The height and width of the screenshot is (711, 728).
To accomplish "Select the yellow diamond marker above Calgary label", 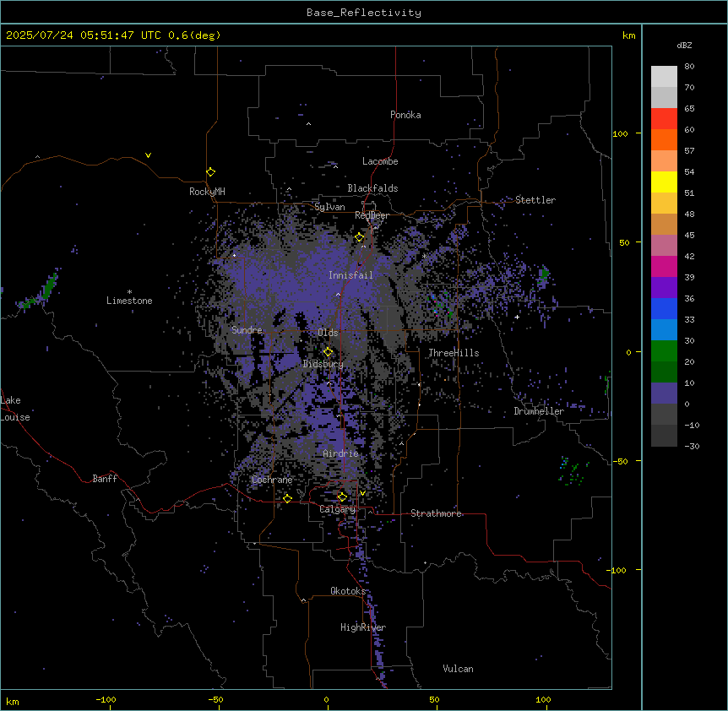I will (342, 497).
